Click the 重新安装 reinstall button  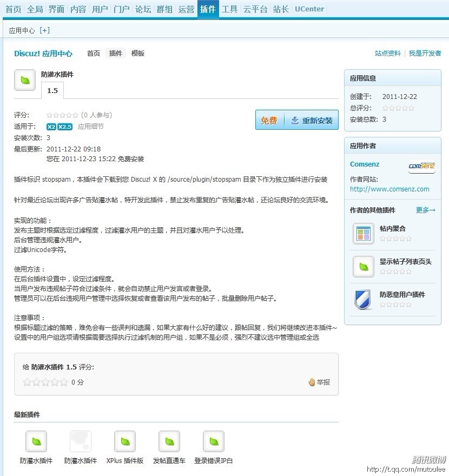tap(312, 121)
